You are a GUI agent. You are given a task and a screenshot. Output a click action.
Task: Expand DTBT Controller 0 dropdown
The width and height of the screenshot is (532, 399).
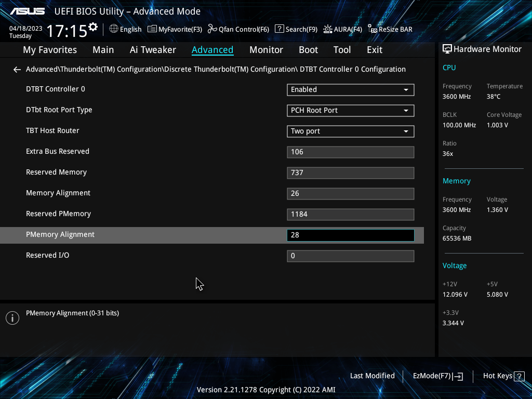pyautogui.click(x=351, y=89)
